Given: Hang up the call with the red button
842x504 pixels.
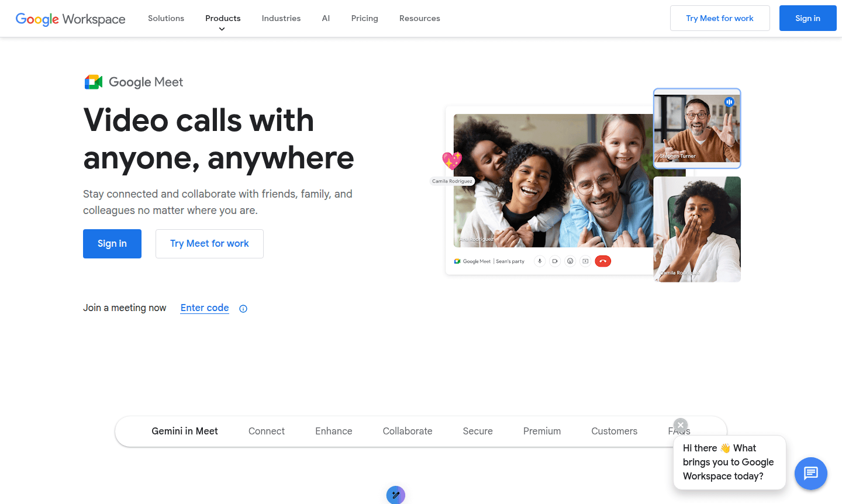Looking at the screenshot, I should click(603, 261).
